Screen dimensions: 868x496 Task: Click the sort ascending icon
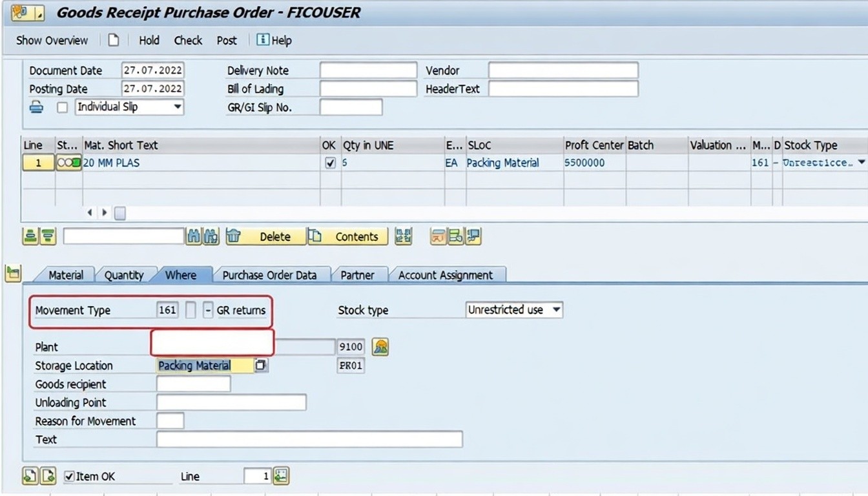30,237
